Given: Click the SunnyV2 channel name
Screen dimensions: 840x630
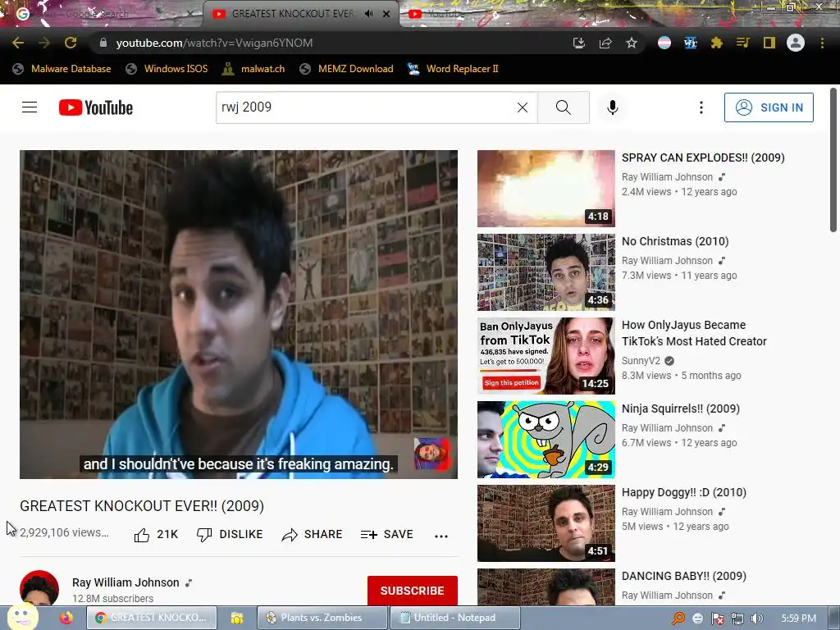Looking at the screenshot, I should coord(641,361).
